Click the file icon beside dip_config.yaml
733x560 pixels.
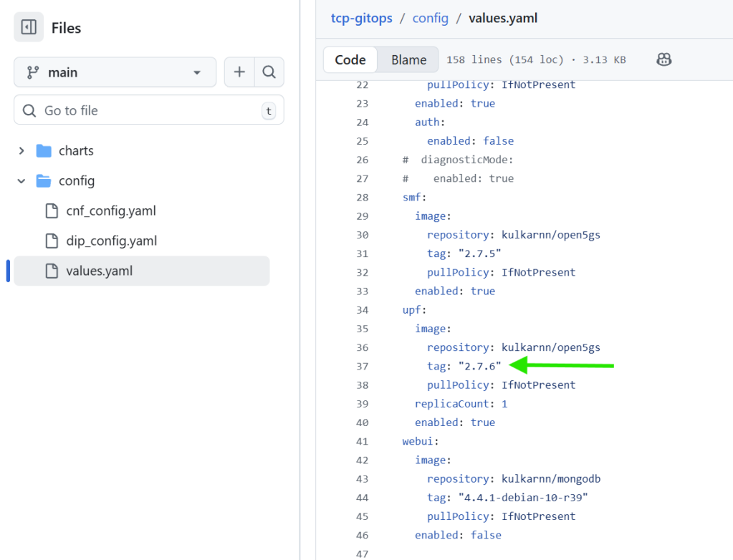(x=52, y=241)
